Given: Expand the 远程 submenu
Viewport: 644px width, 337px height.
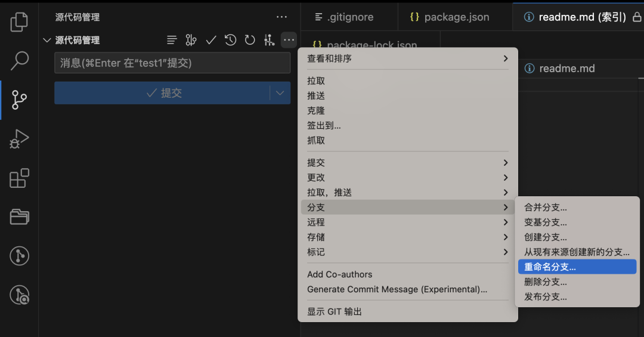Looking at the screenshot, I should (407, 222).
